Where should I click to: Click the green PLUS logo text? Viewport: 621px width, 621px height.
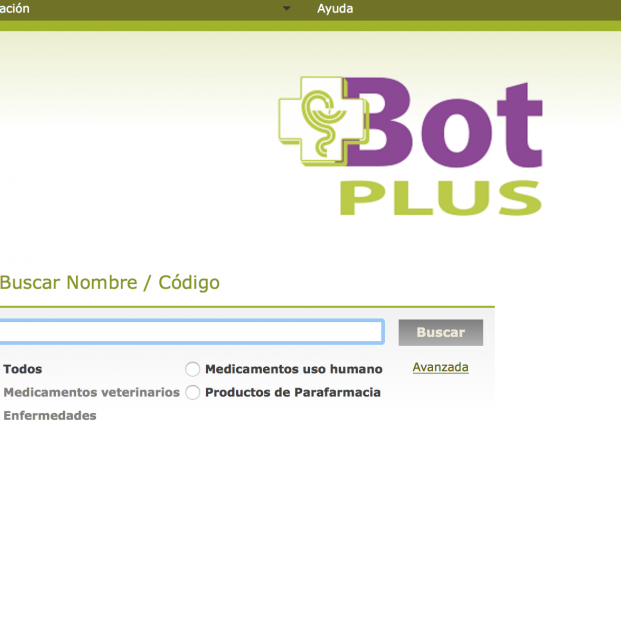point(440,198)
